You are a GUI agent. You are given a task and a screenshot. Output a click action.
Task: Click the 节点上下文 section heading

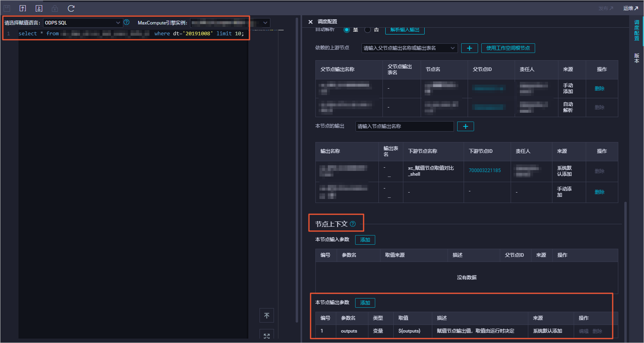click(331, 224)
